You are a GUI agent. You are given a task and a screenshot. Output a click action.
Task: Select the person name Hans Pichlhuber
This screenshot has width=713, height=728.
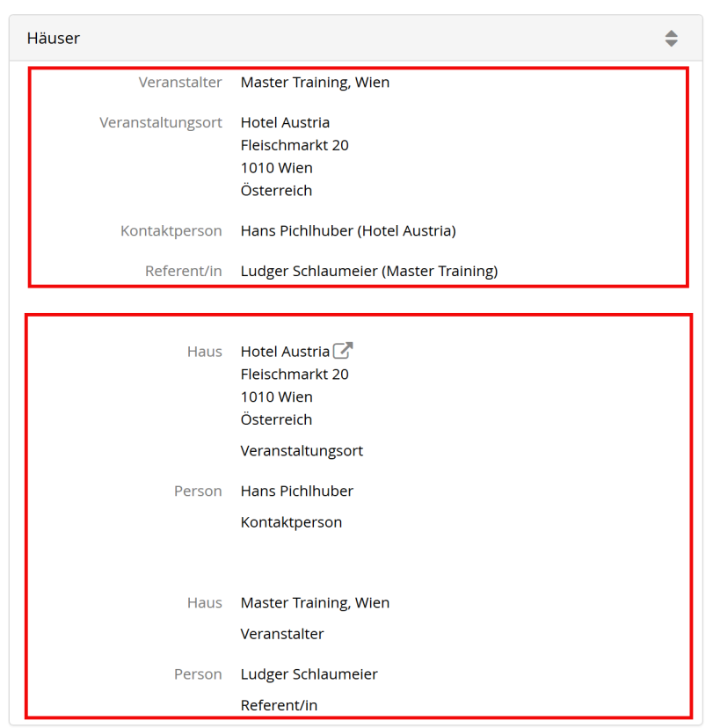(297, 491)
